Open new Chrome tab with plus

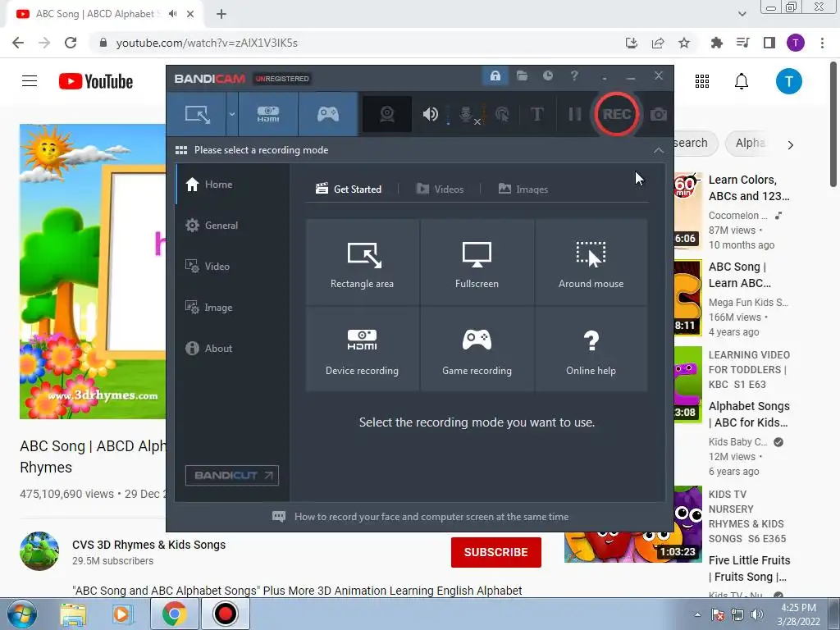221,15
